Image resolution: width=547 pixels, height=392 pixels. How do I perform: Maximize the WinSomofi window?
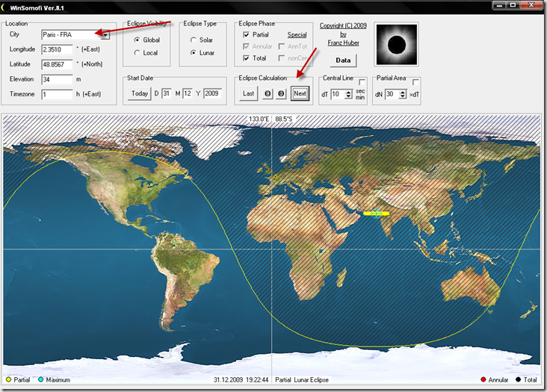point(513,5)
